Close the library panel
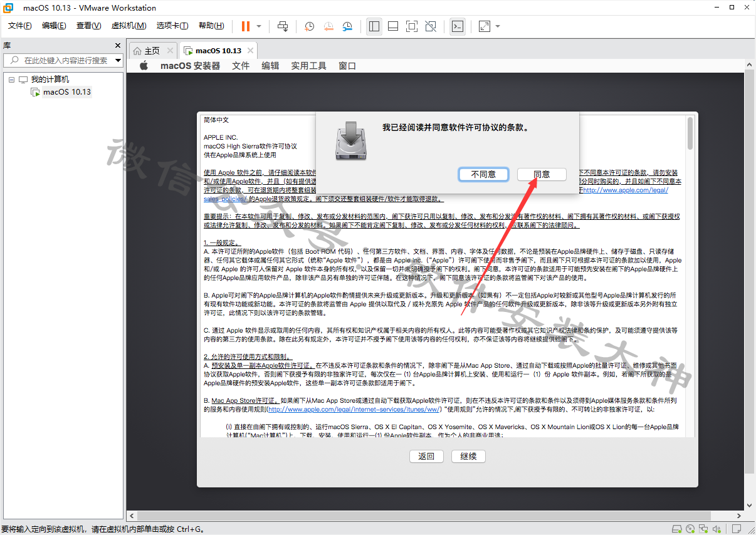Viewport: 756px width, 535px height. 118,45
